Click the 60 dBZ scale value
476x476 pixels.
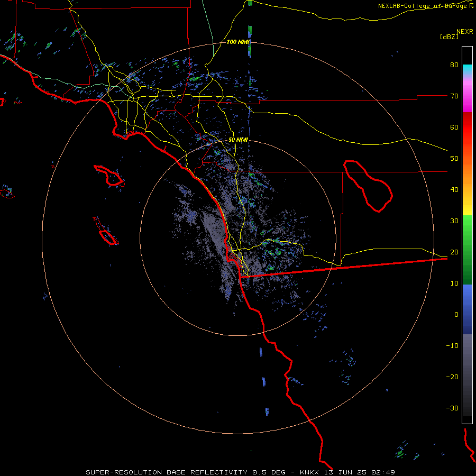pos(454,127)
